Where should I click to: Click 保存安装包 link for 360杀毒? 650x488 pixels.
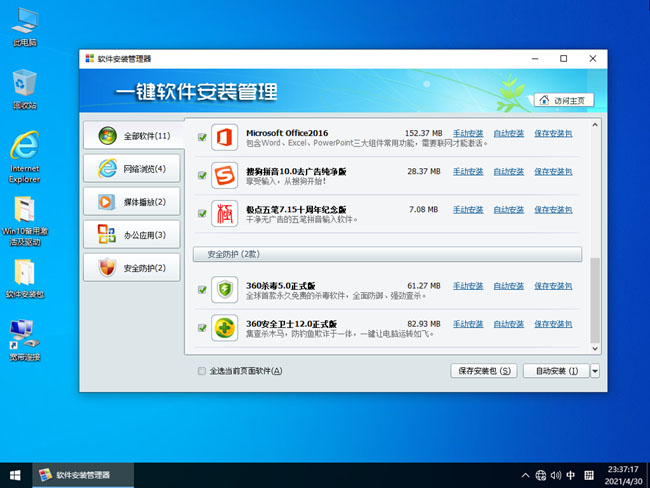click(553, 286)
